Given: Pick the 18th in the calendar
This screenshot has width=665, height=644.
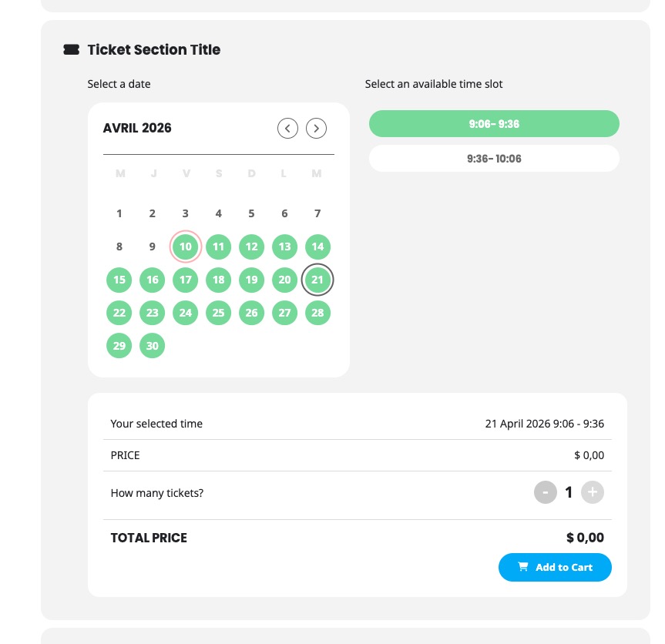Looking at the screenshot, I should coord(218,280).
